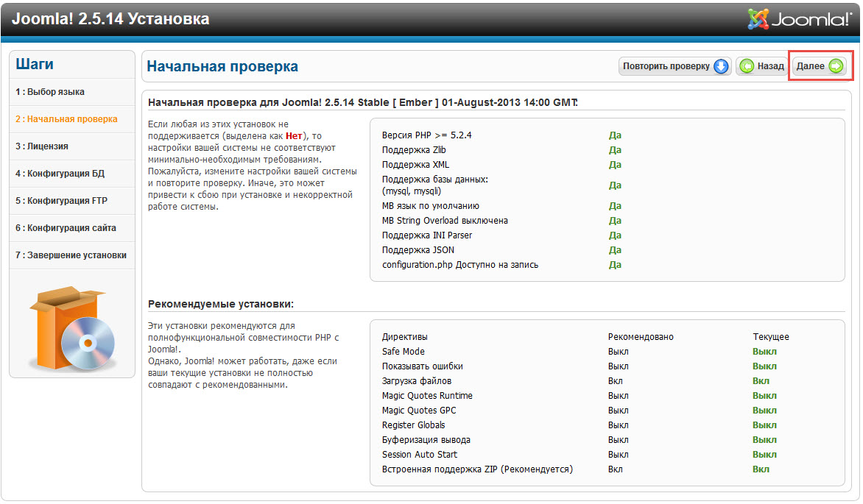Click the text Поддержка Zlib
863x504 pixels.
[414, 150]
